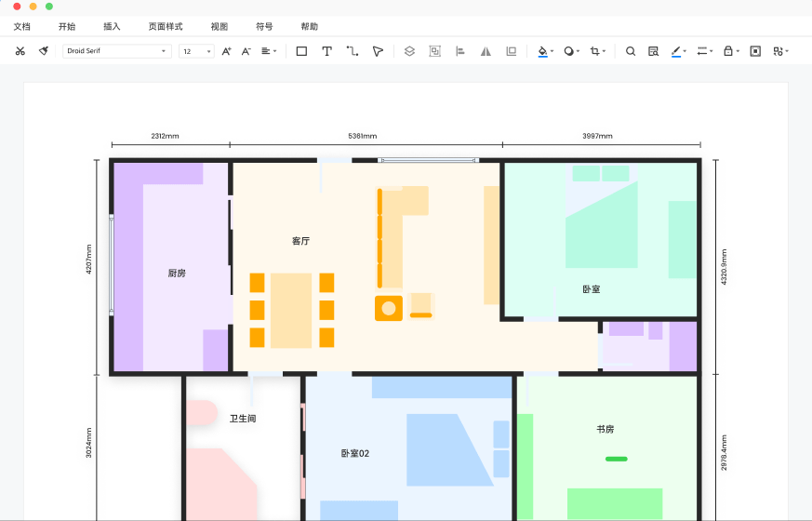Click the magnifier search icon
This screenshot has height=521, width=812.
(x=631, y=51)
